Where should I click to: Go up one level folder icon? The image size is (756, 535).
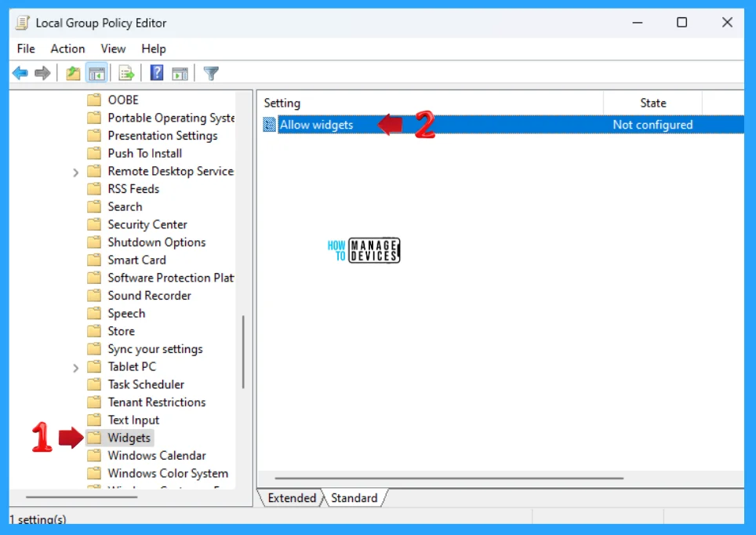(73, 73)
